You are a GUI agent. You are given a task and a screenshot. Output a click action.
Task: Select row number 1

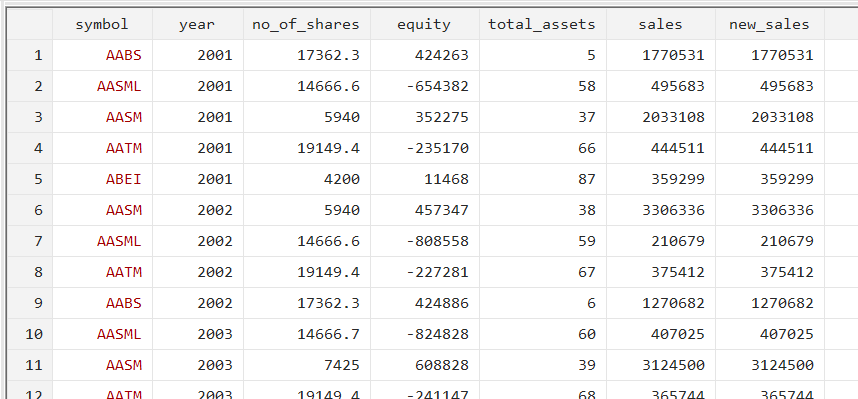tap(30, 55)
